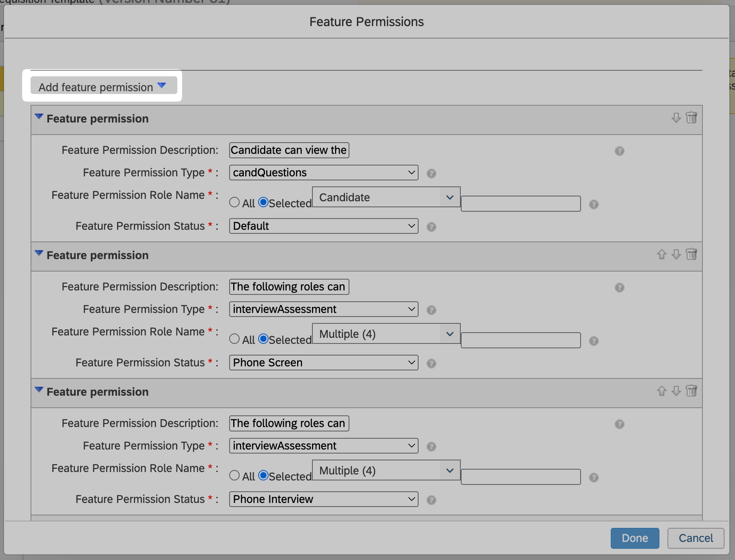Choose Selected radio in Phone Interview permission
The height and width of the screenshot is (560, 735).
[x=263, y=475]
